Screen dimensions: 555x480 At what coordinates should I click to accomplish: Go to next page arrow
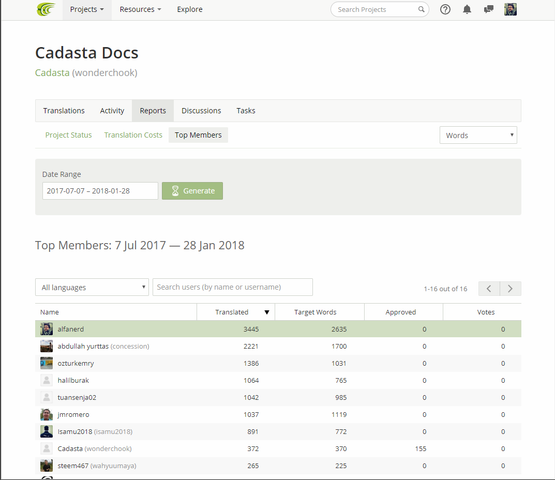coord(510,289)
